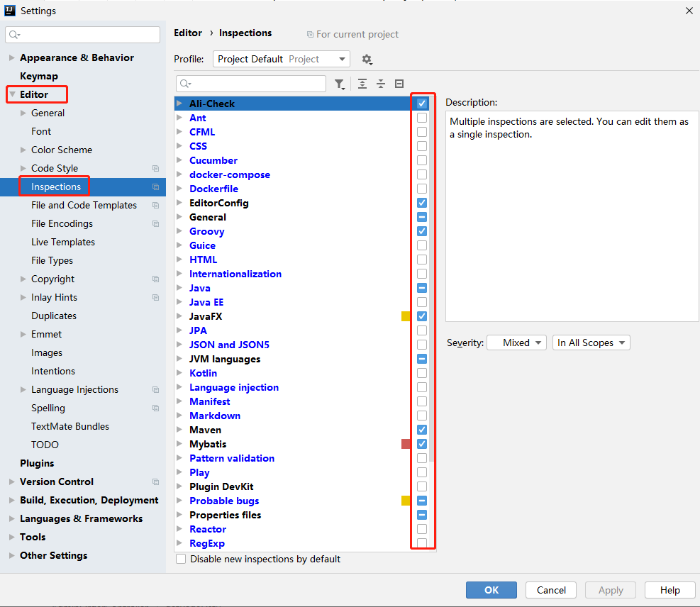Image resolution: width=700 pixels, height=607 pixels.
Task: Click the Cancel button
Action: (x=551, y=590)
